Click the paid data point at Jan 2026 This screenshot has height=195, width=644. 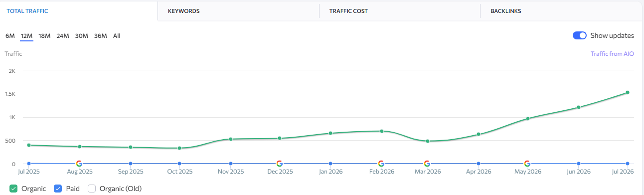point(330,164)
